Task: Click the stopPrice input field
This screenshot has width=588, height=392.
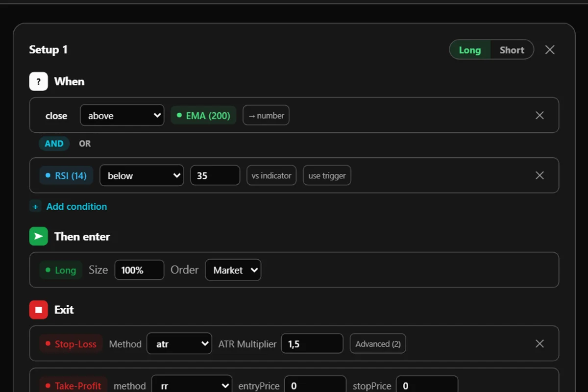Action: click(427, 386)
